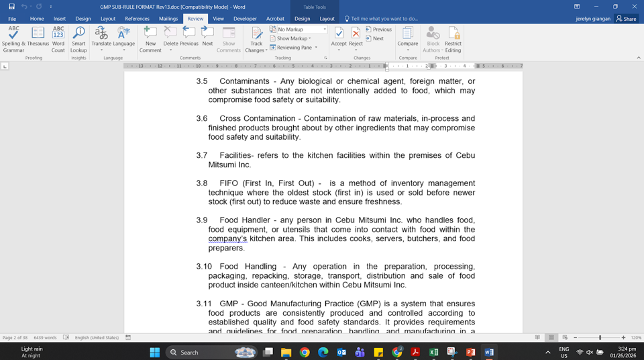This screenshot has height=360, width=644.
Task: Open Windows Start menu
Action: (x=155, y=352)
